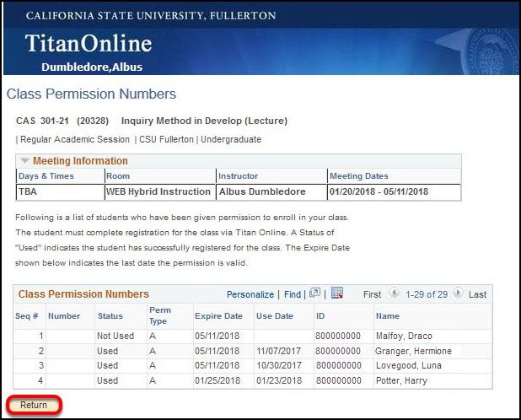Screen dimensions: 521x420
Task: Sort by Use Date column header
Action: point(275,316)
